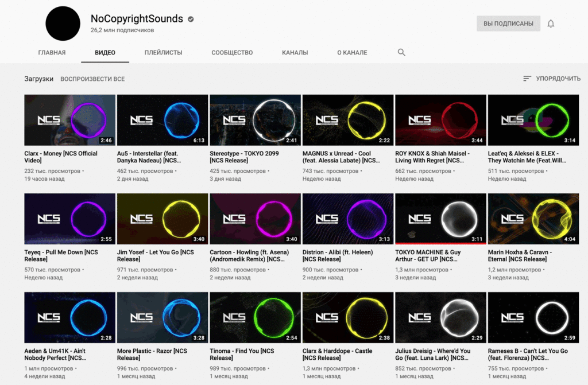Click the Au5 - Interstellar video thumbnail
Viewport: 588px width, 385px height.
click(163, 120)
